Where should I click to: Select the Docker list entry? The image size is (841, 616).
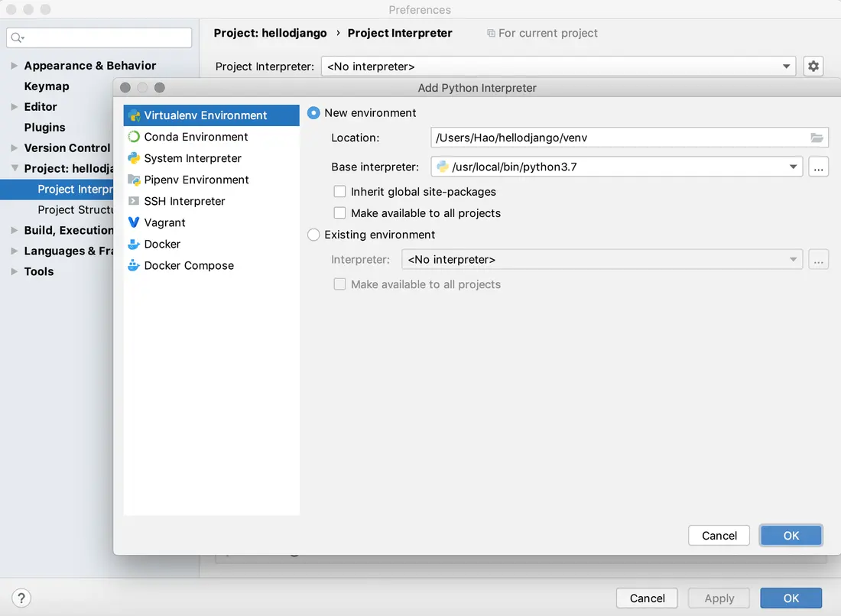211,244
